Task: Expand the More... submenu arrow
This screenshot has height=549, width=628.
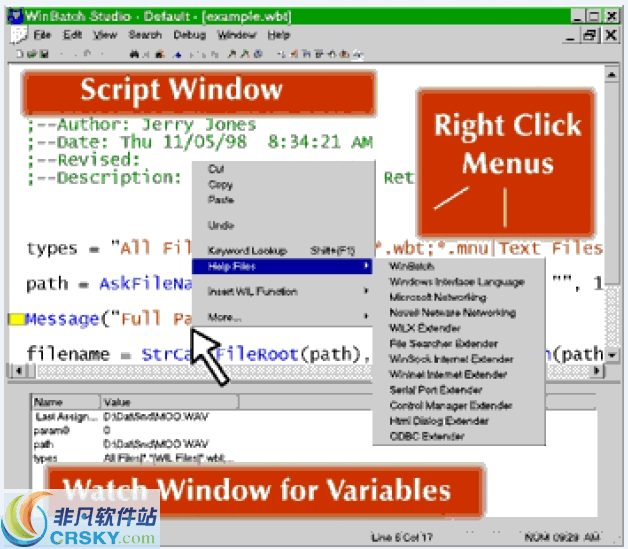Action: (x=366, y=316)
